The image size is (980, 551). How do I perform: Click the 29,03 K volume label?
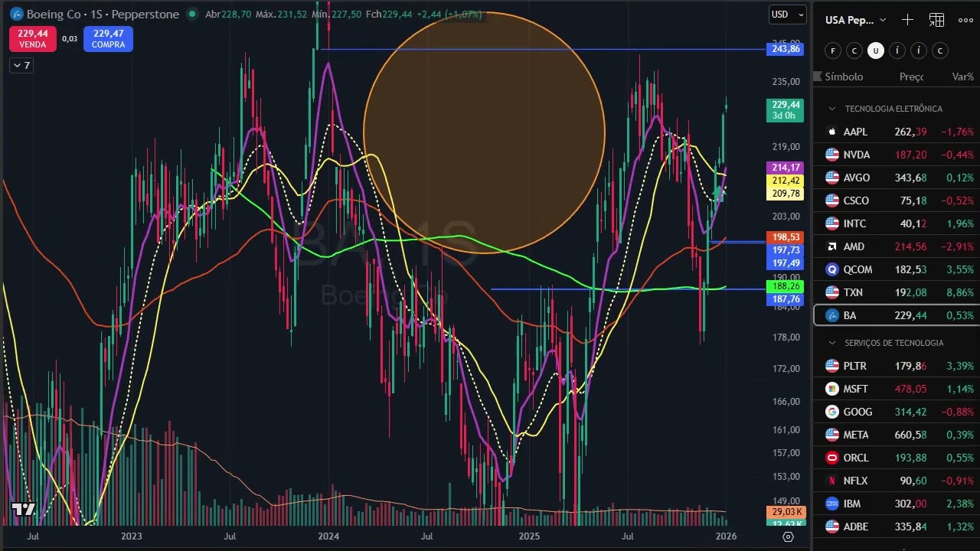point(786,511)
